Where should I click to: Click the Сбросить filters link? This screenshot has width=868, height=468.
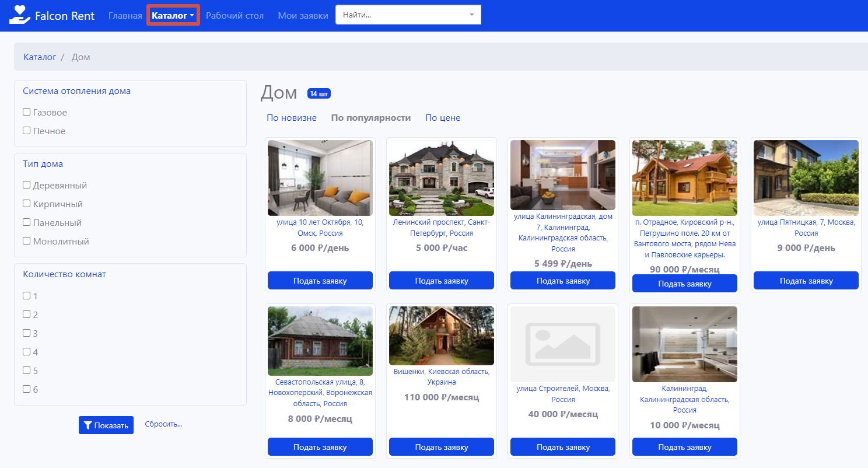point(163,424)
